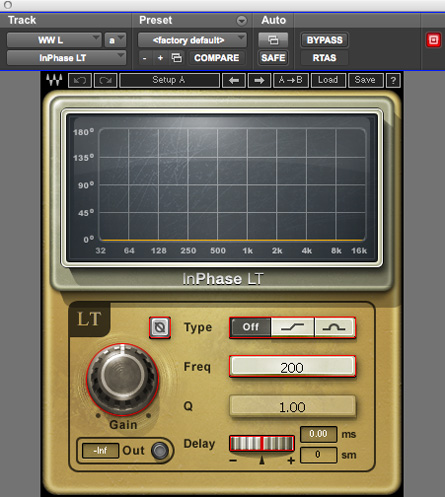Click the 'Gain' label under the knob
Viewport: 445px width, 497px height.
(123, 425)
